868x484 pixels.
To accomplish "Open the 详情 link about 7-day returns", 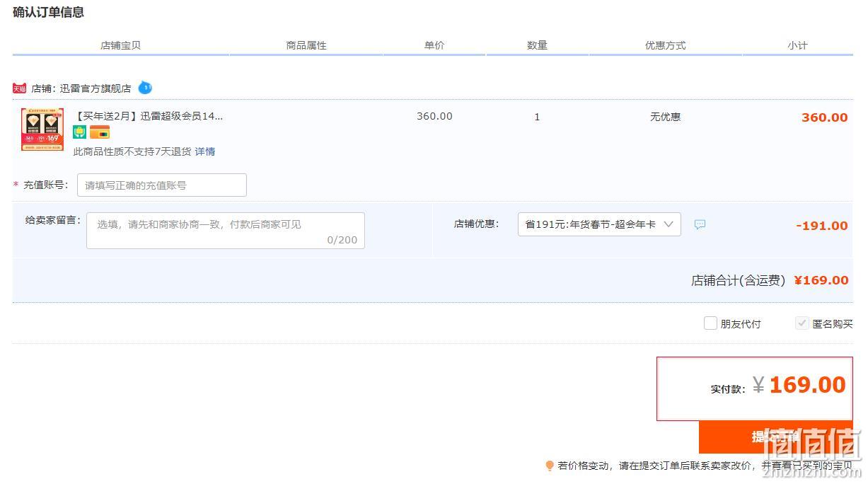I will click(205, 151).
